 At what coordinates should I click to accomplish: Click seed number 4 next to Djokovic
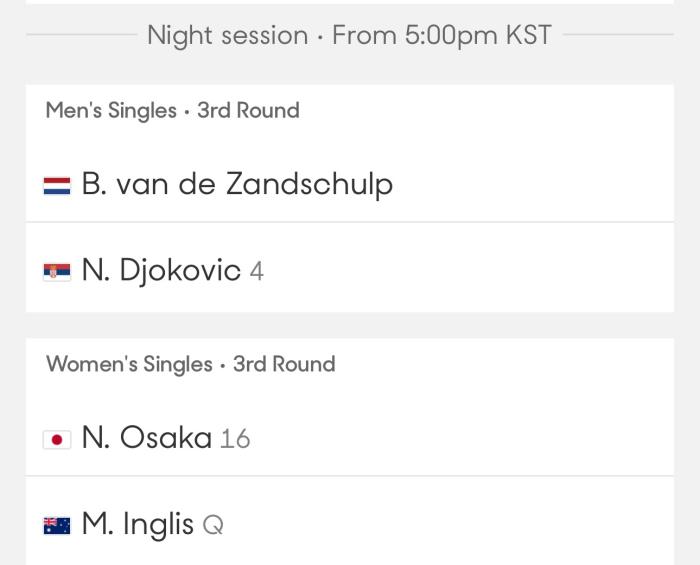[x=256, y=272]
